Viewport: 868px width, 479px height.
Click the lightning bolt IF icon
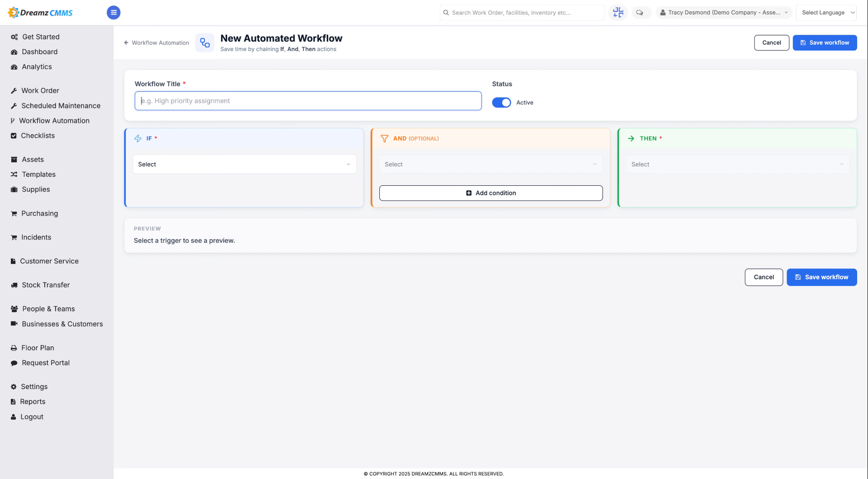[138, 138]
